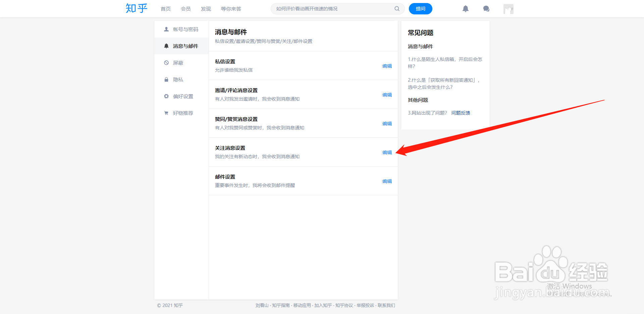
Task: Select the gear icon beside 偏好设置
Action: [166, 96]
